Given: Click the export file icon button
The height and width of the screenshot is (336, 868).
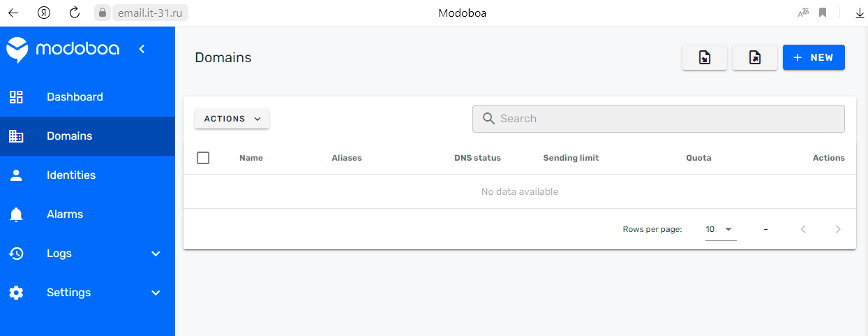Looking at the screenshot, I should click(755, 58).
